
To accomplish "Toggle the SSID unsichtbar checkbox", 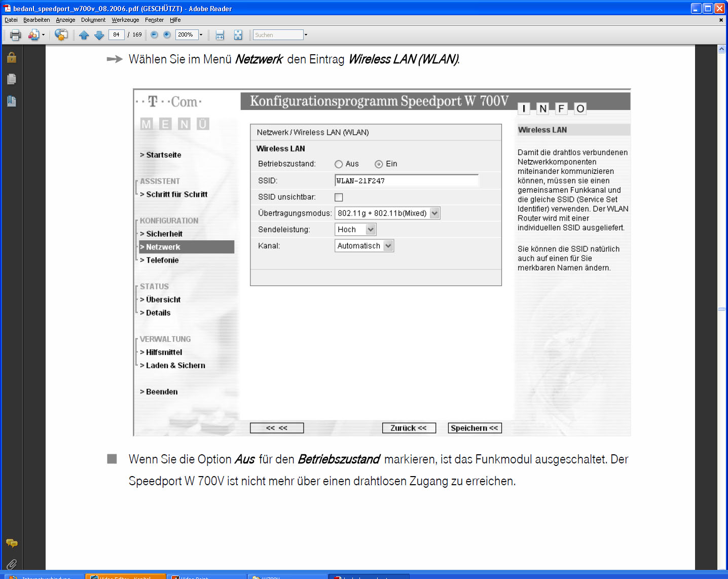I will 339,197.
